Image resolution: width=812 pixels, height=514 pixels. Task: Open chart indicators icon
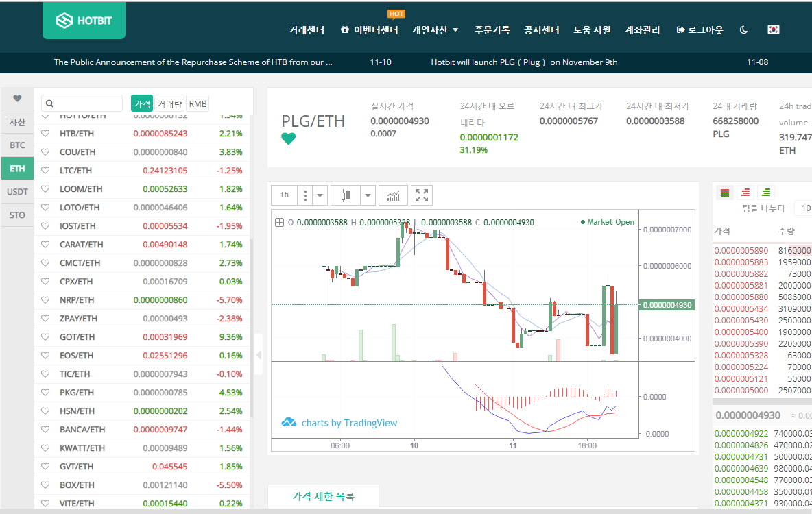pos(393,195)
